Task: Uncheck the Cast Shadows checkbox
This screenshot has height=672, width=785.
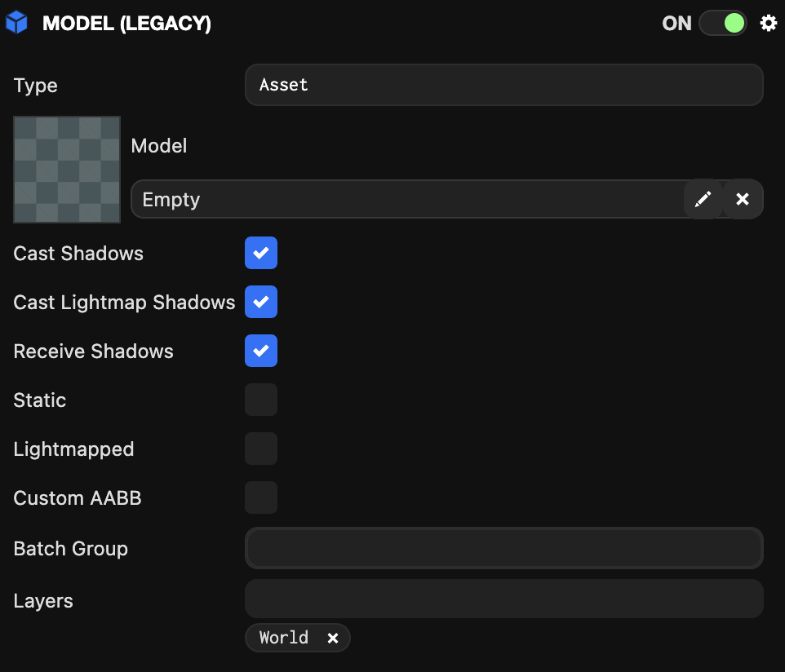Action: tap(261, 253)
